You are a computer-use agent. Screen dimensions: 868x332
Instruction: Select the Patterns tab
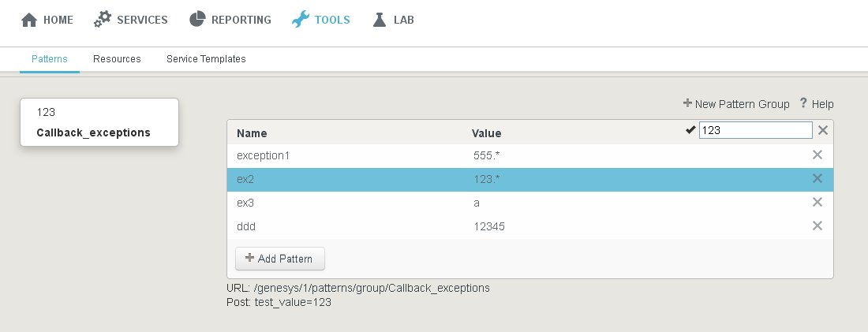click(x=50, y=59)
